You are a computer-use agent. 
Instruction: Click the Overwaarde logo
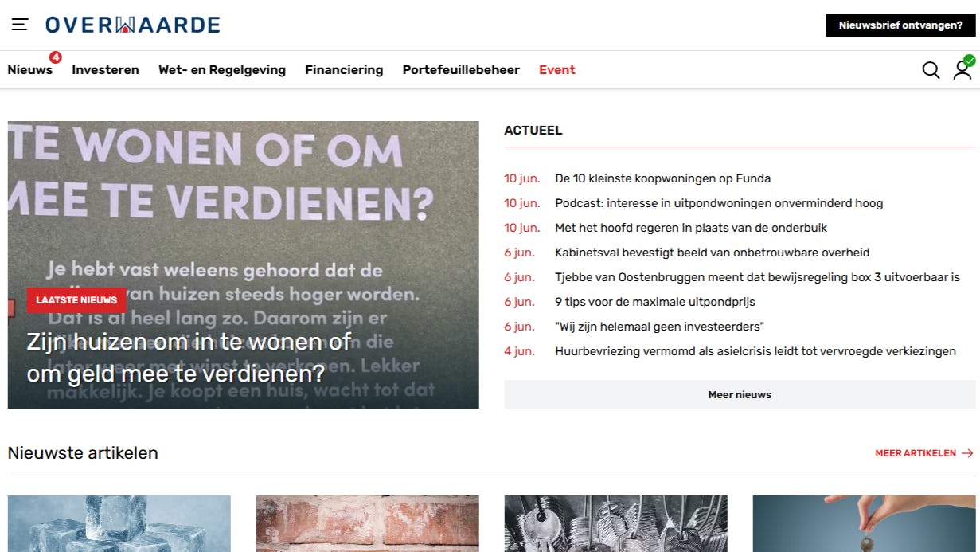point(134,25)
